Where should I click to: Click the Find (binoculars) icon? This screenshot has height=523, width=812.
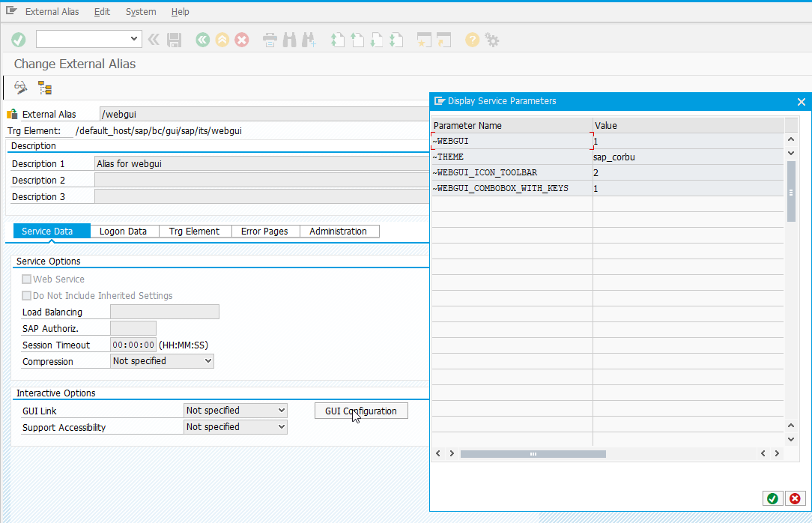click(x=289, y=40)
